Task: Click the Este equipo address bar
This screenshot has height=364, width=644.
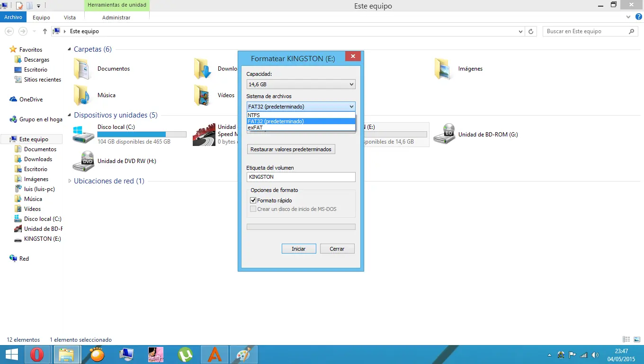Action: [x=287, y=31]
